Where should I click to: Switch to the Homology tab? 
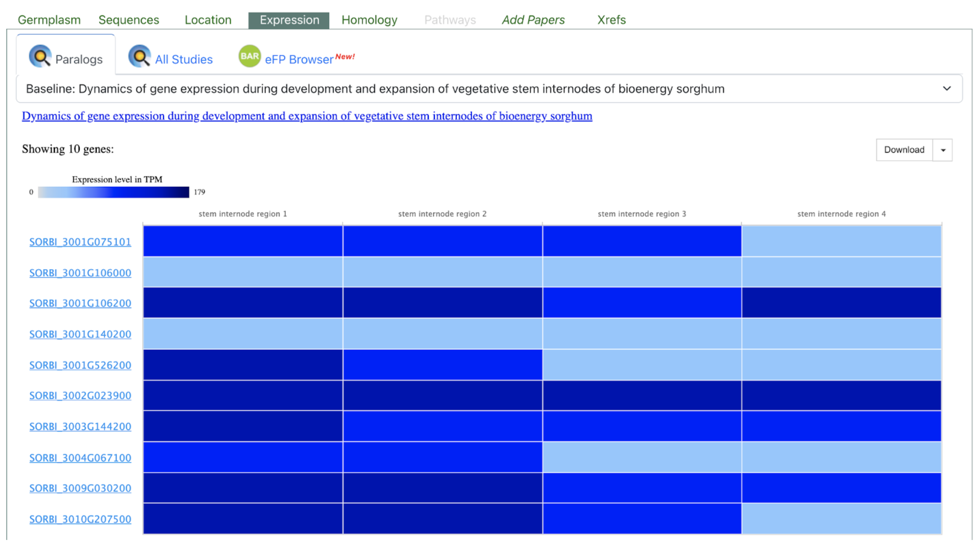coord(369,20)
